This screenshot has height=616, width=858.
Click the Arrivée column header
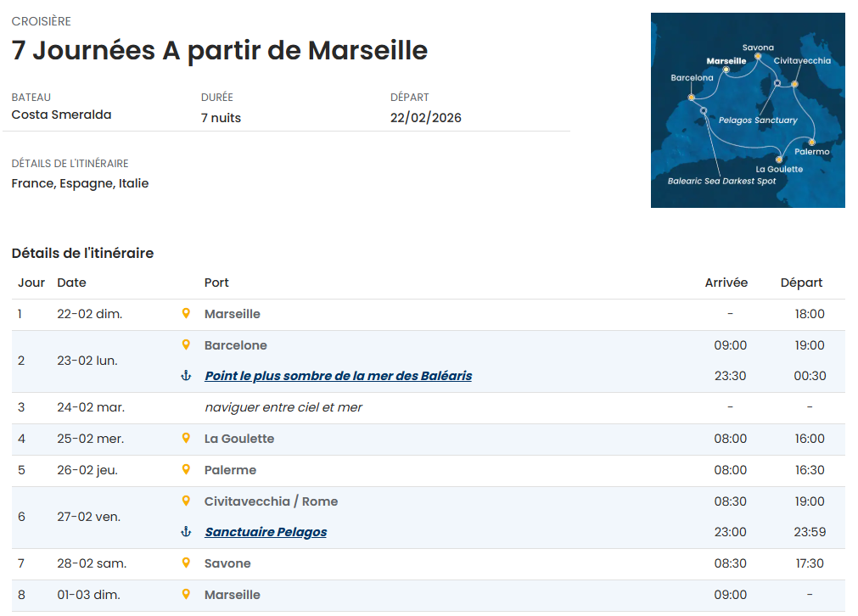click(x=726, y=283)
